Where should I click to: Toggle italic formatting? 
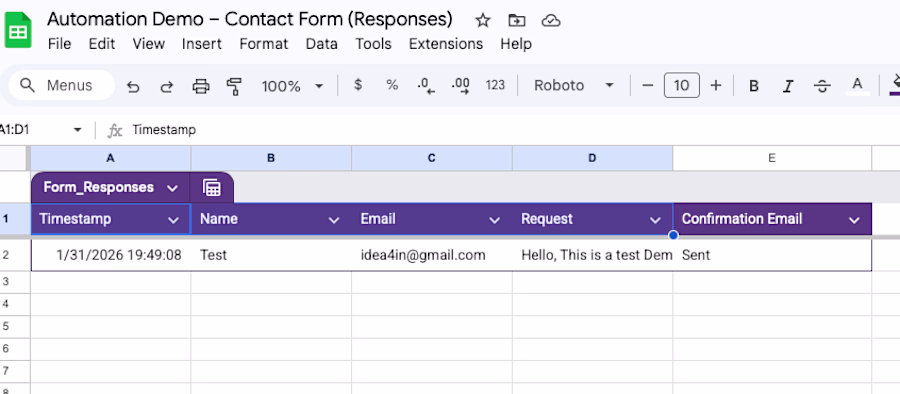coord(788,86)
